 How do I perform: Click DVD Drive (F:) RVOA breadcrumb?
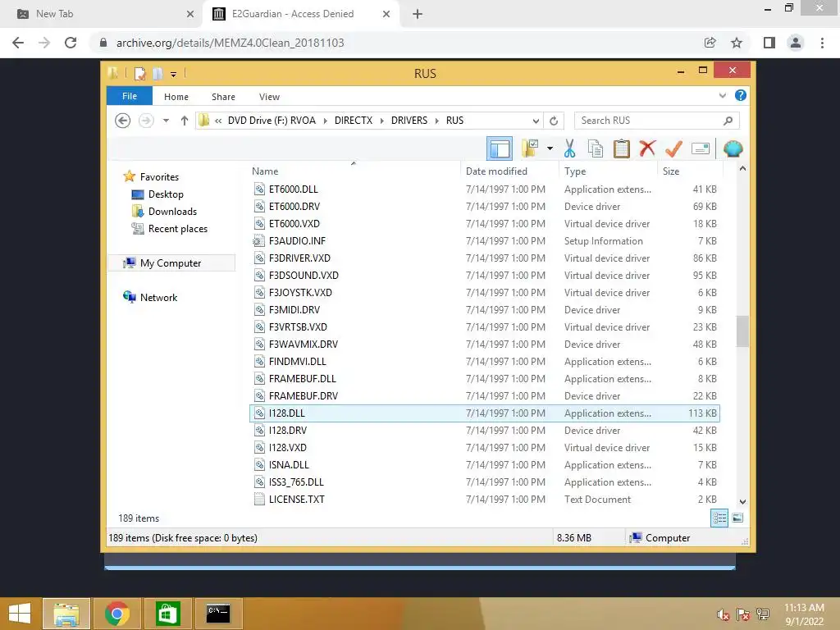pyautogui.click(x=272, y=121)
